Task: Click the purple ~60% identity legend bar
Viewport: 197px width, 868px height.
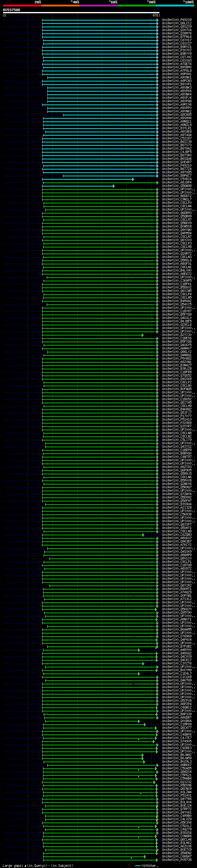Action: [99, 6]
